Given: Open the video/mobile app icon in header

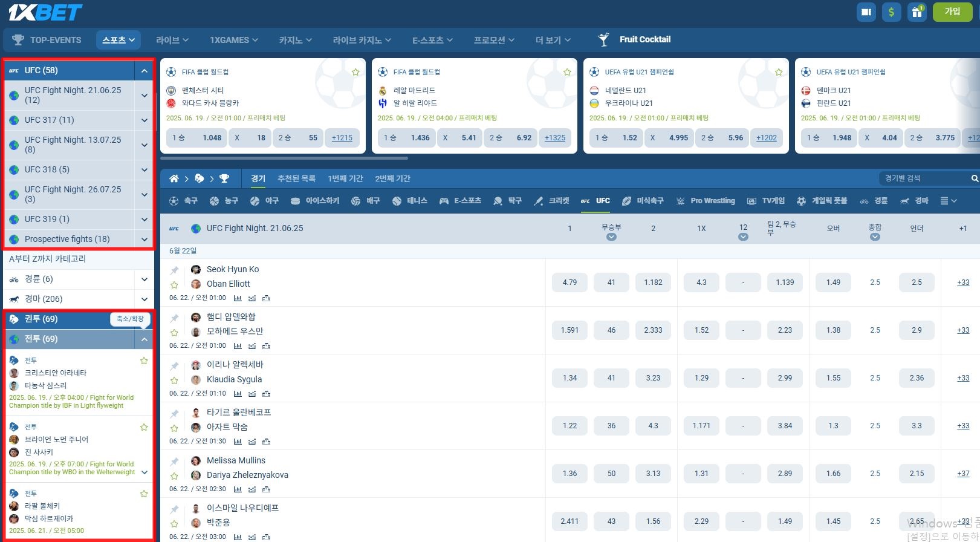Looking at the screenshot, I should tap(866, 12).
